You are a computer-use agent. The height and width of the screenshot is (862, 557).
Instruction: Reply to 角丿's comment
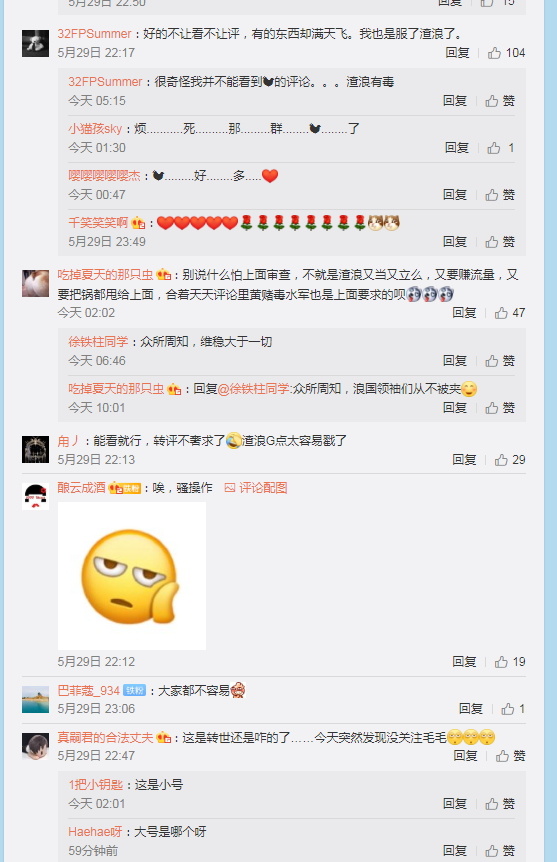tap(464, 460)
